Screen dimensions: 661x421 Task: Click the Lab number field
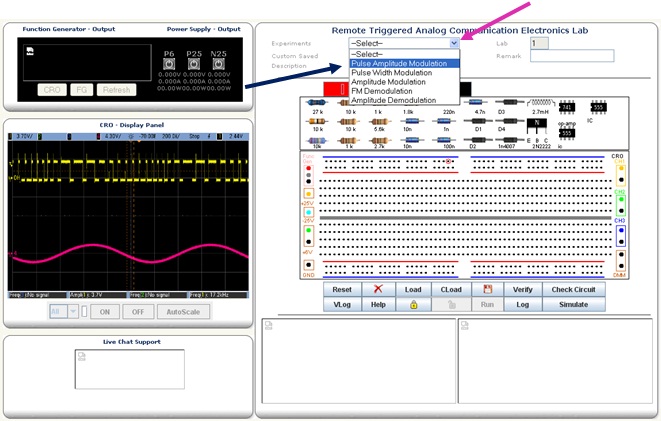(x=539, y=43)
